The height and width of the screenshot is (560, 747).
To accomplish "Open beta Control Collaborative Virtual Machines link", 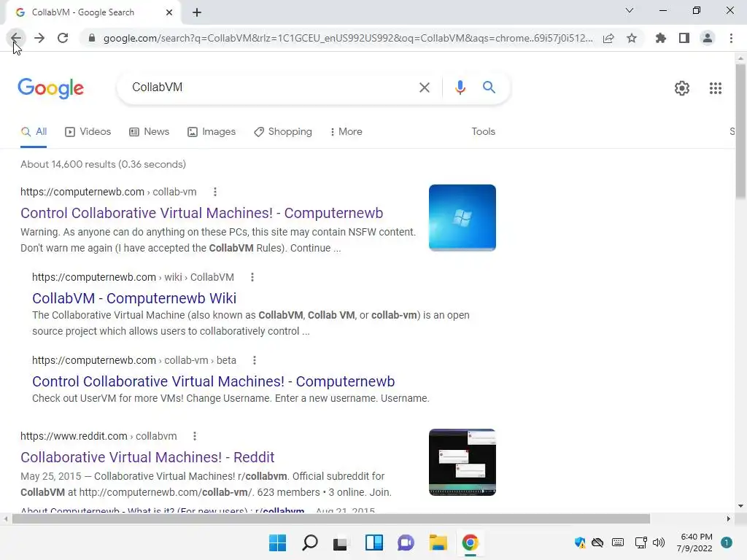I will pyautogui.click(x=214, y=381).
